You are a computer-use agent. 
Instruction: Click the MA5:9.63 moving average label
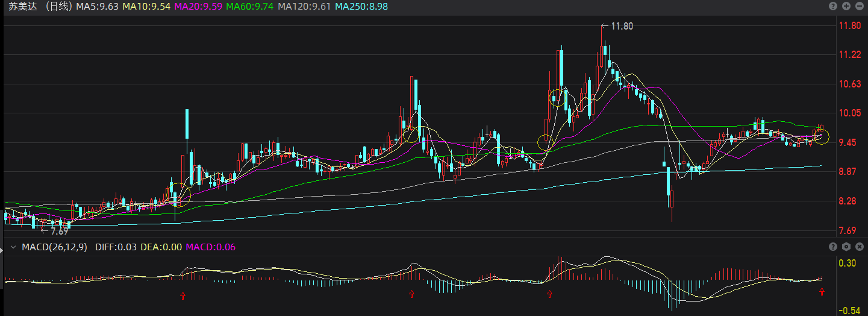point(97,7)
